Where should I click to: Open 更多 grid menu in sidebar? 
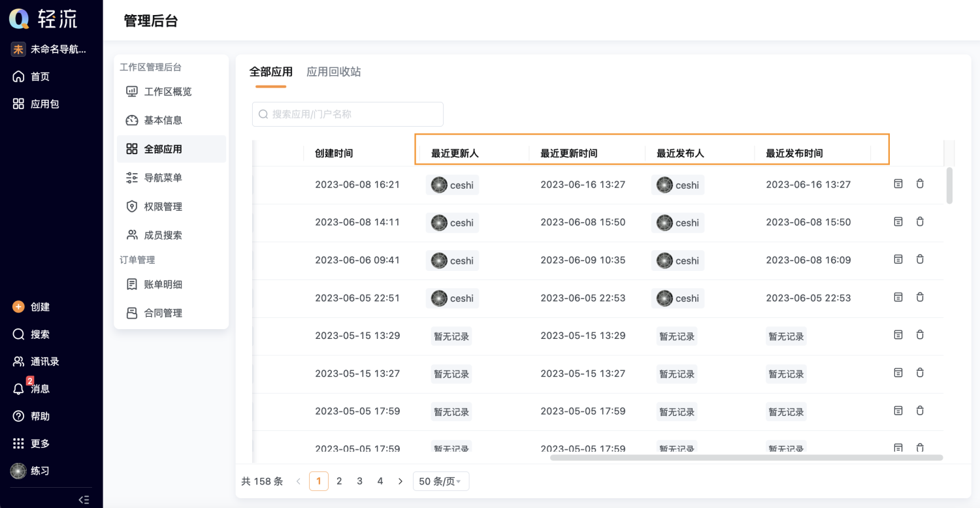point(31,443)
